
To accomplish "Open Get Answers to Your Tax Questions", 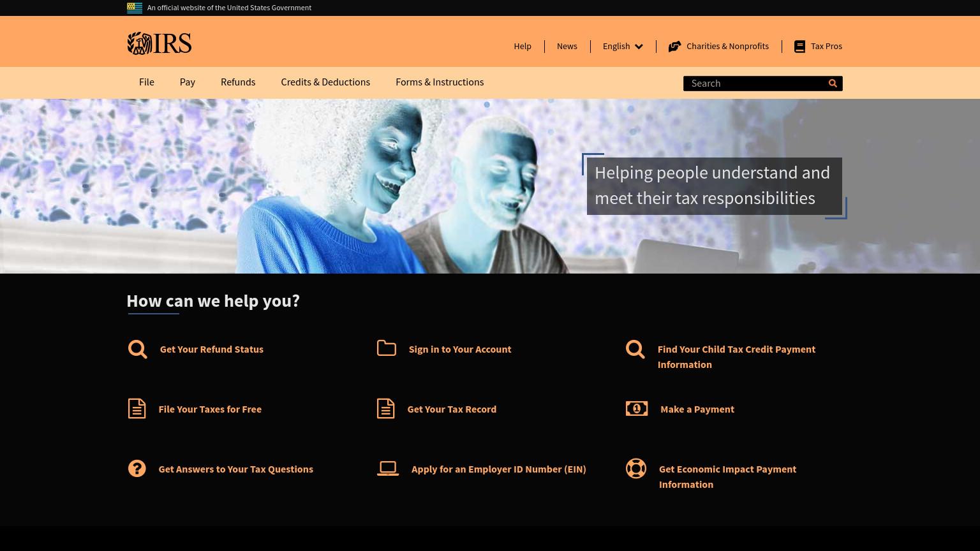I will 236,469.
